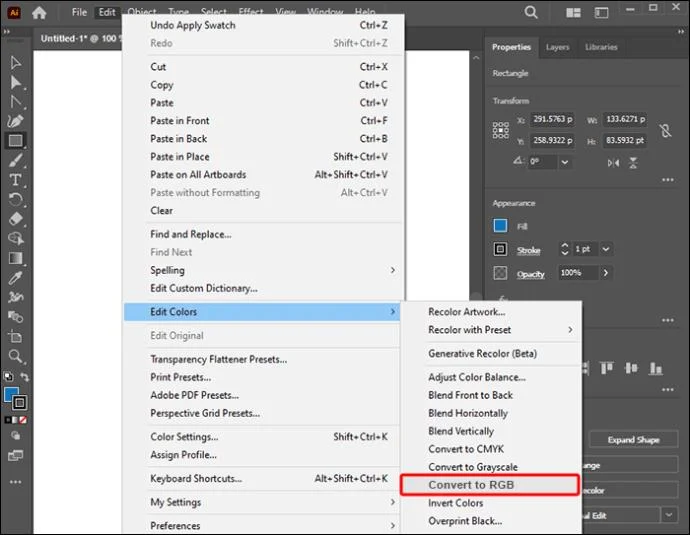
Task: Expand the My Settings submenu
Action: 393,502
